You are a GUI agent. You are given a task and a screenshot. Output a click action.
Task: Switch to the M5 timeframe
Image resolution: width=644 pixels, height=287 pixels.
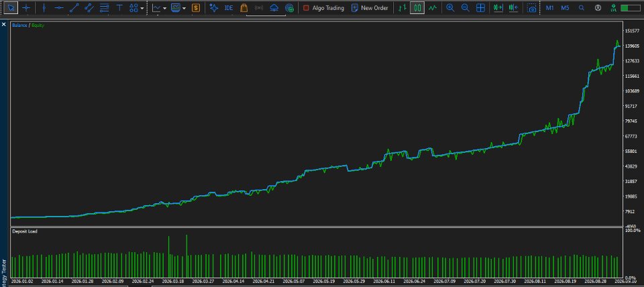565,8
